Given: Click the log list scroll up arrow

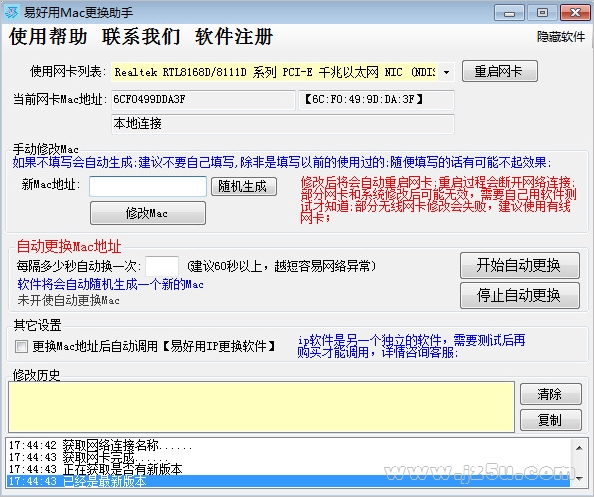Looking at the screenshot, I should point(579,448).
